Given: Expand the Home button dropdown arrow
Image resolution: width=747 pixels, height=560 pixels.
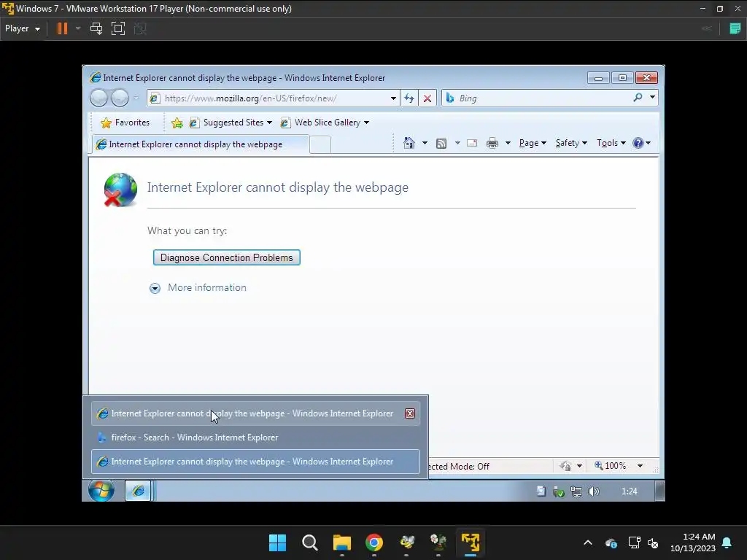Looking at the screenshot, I should pyautogui.click(x=425, y=143).
